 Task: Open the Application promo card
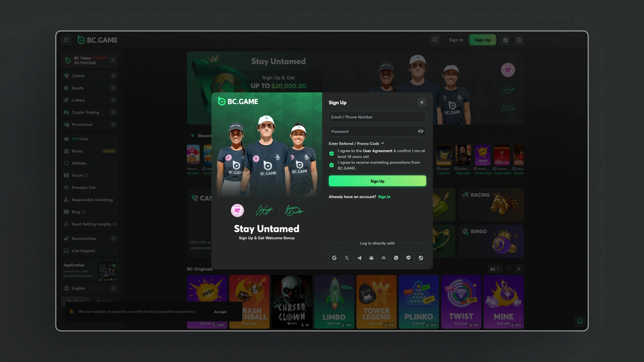pyautogui.click(x=90, y=270)
